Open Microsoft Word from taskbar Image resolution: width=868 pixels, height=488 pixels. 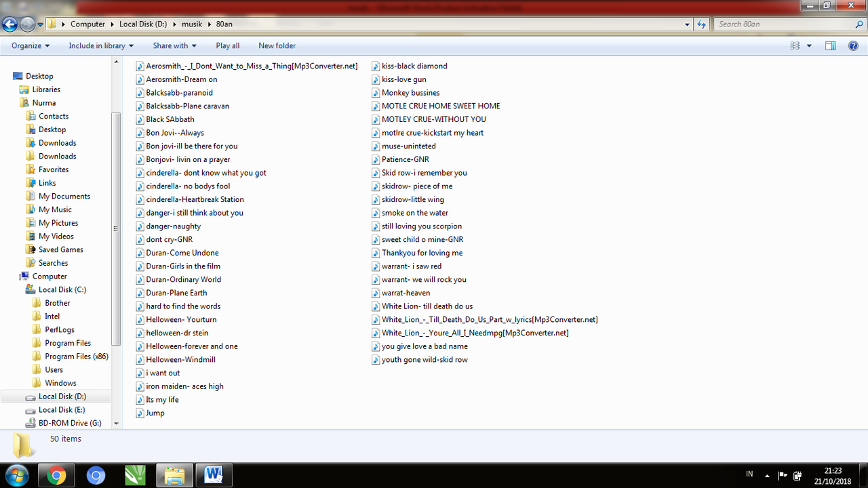tap(214, 476)
